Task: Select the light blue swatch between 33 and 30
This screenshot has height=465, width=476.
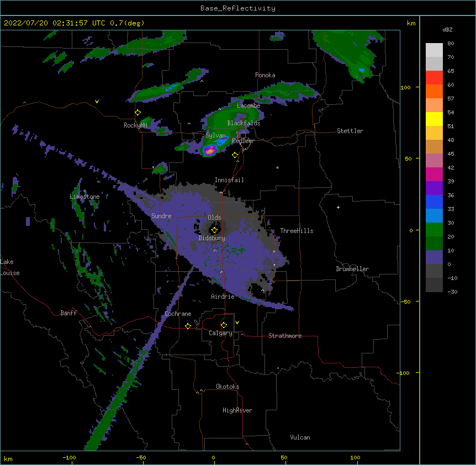Action: pos(434,216)
